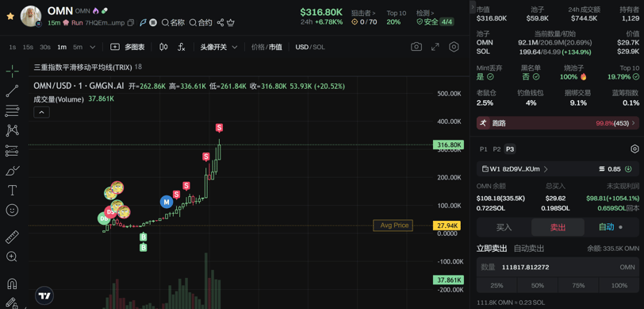Select auto sell (自动卖出) tab
Viewport: 644px width, 309px height.
(529, 249)
